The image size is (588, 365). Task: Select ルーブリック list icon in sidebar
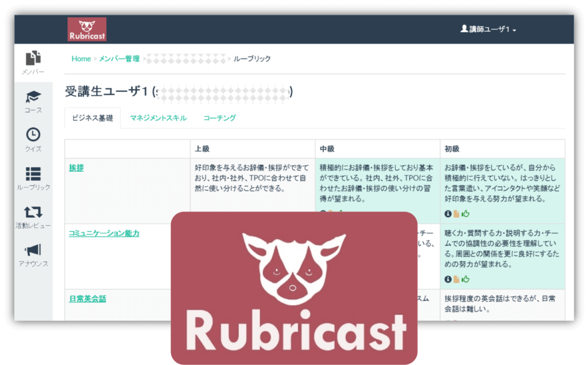[33, 174]
